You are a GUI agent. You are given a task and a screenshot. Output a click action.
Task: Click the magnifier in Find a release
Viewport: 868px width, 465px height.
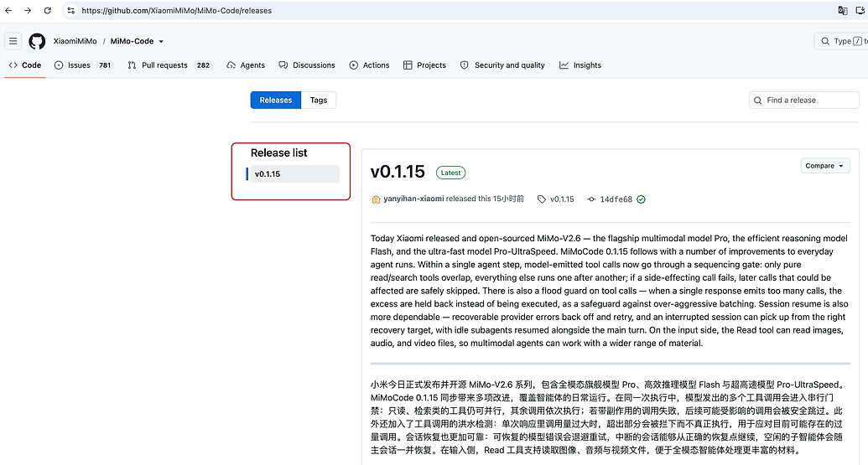pyautogui.click(x=758, y=100)
